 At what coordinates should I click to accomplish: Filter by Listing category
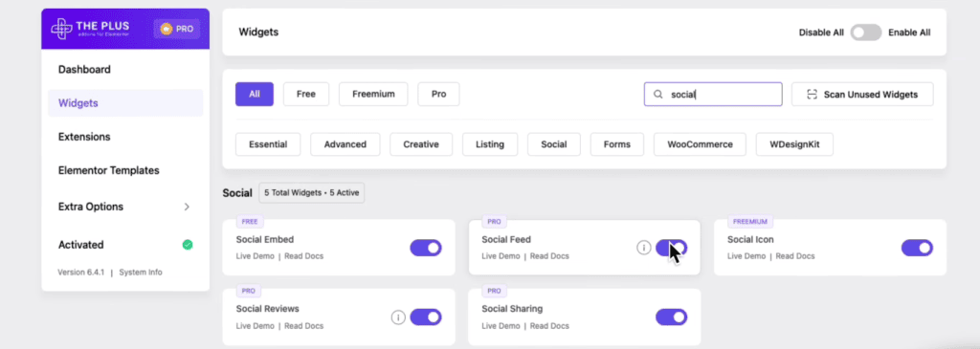tap(490, 144)
